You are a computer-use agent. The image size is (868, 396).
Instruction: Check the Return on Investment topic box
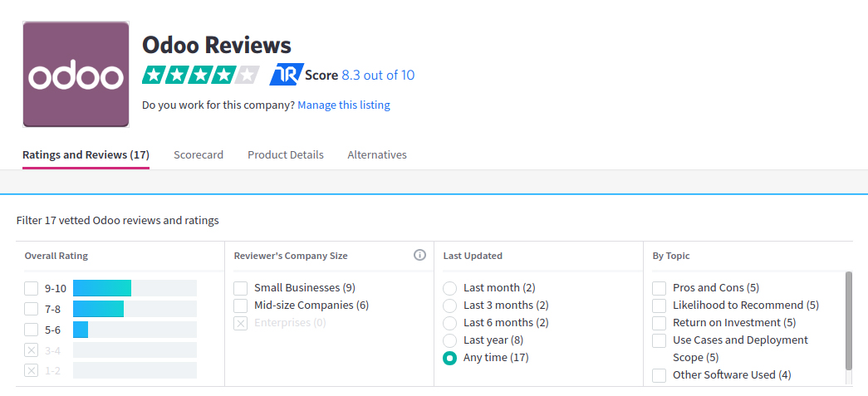tap(659, 323)
